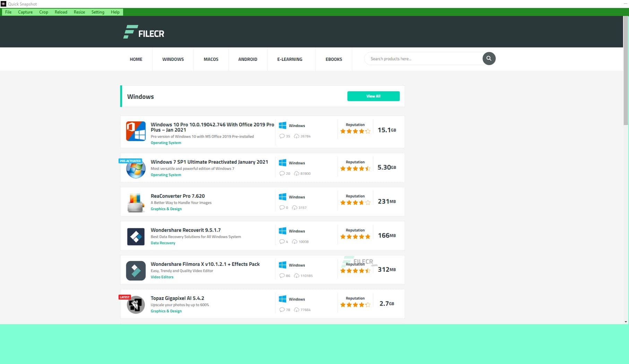629x364 pixels.
Task: Open the Setting menu
Action: point(98,12)
